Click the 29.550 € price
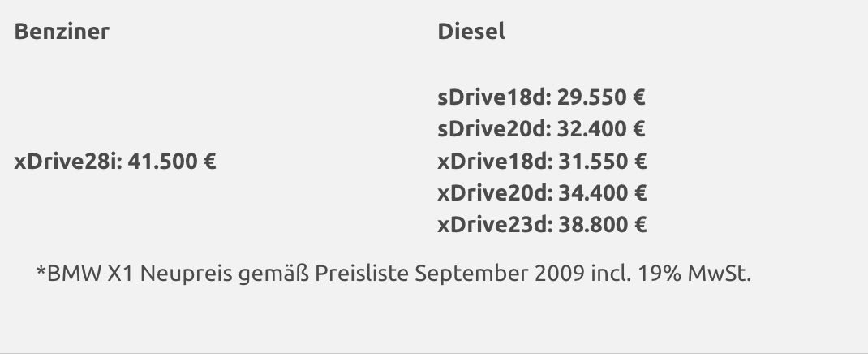Screen dimensions: 868x354 (601, 97)
